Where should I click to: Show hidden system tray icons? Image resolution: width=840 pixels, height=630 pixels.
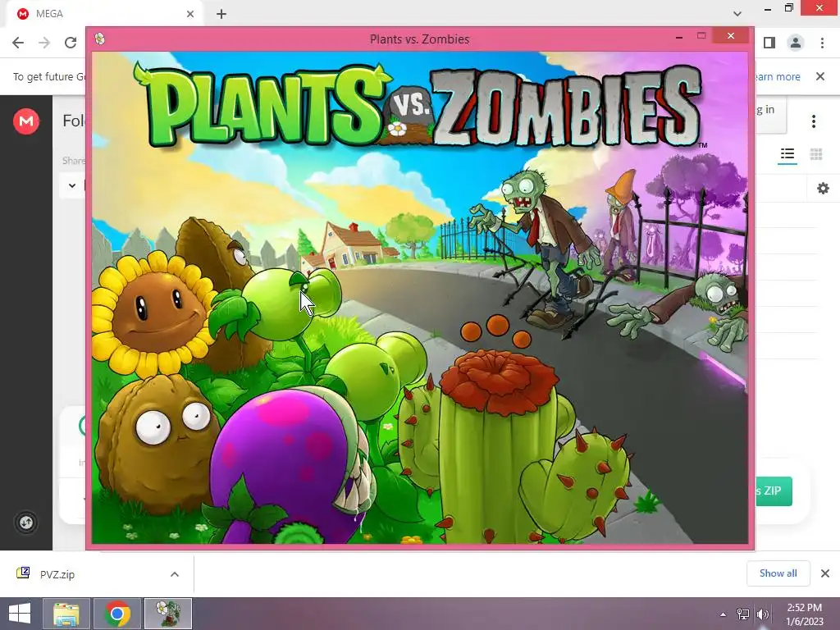(723, 614)
